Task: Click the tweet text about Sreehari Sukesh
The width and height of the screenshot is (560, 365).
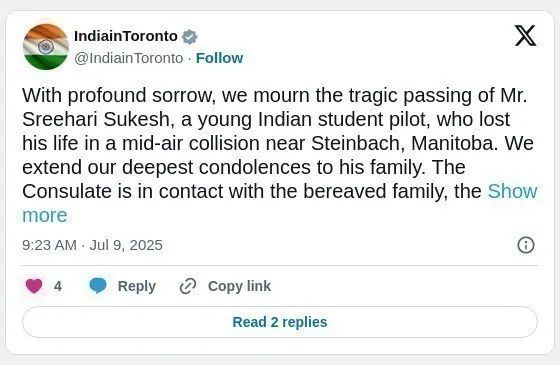Action: (x=280, y=155)
